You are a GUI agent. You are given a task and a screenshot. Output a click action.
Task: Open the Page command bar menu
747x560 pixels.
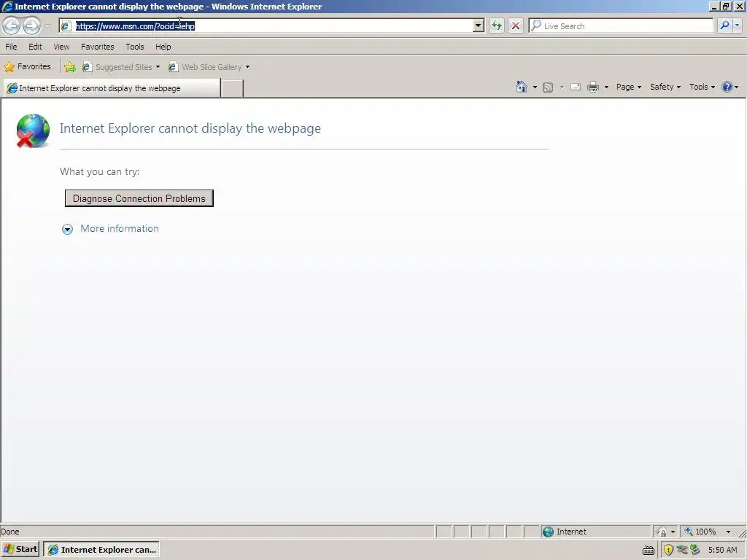(628, 87)
